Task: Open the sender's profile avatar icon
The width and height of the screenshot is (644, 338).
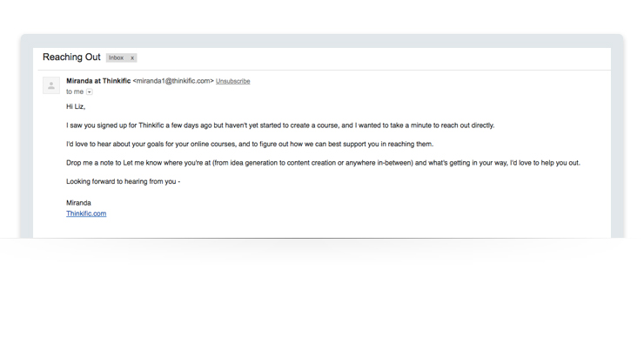Action: point(51,85)
